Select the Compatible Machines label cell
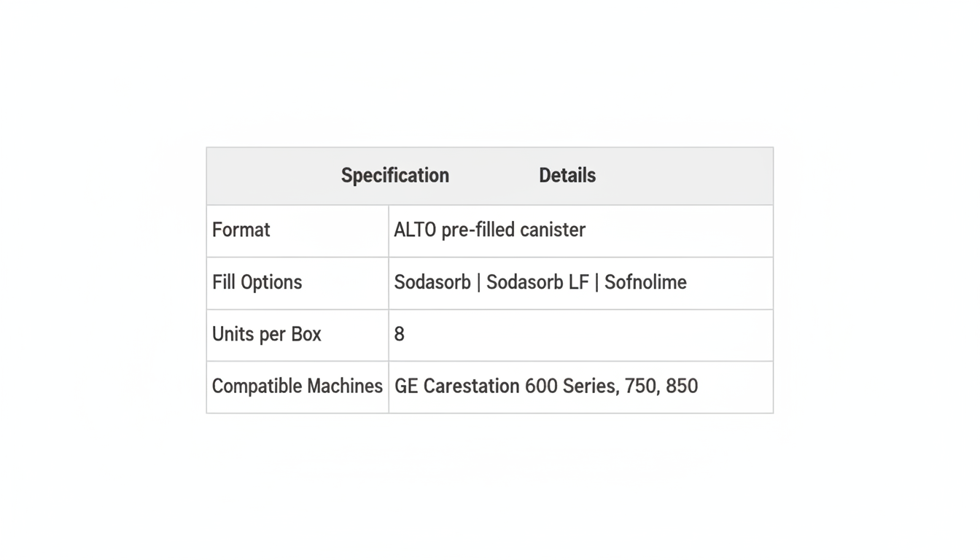 click(297, 386)
